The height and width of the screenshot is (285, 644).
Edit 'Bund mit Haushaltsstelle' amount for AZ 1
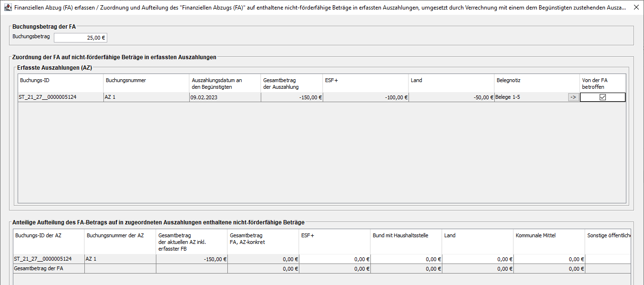(x=406, y=259)
